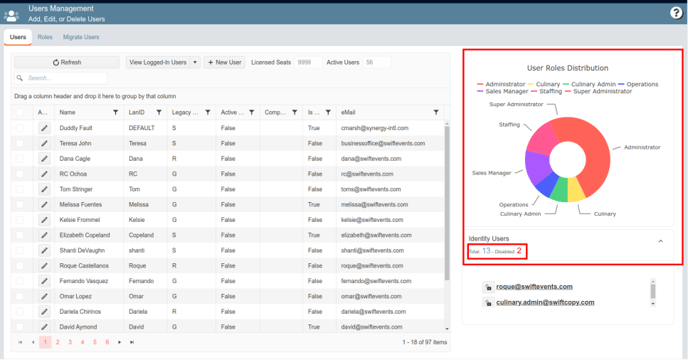This screenshot has width=688, height=360.
Task: Open LanID column filter funnel icon
Action: point(159,112)
